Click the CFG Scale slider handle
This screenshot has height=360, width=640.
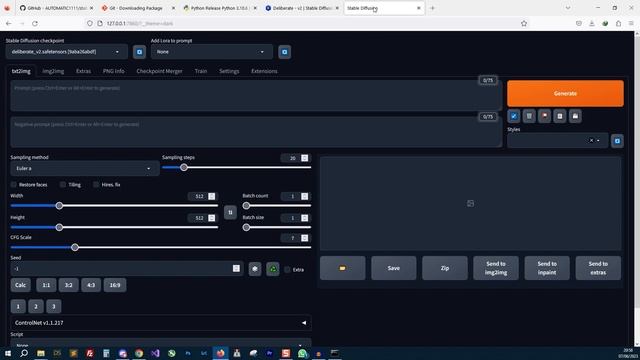pyautogui.click(x=75, y=247)
